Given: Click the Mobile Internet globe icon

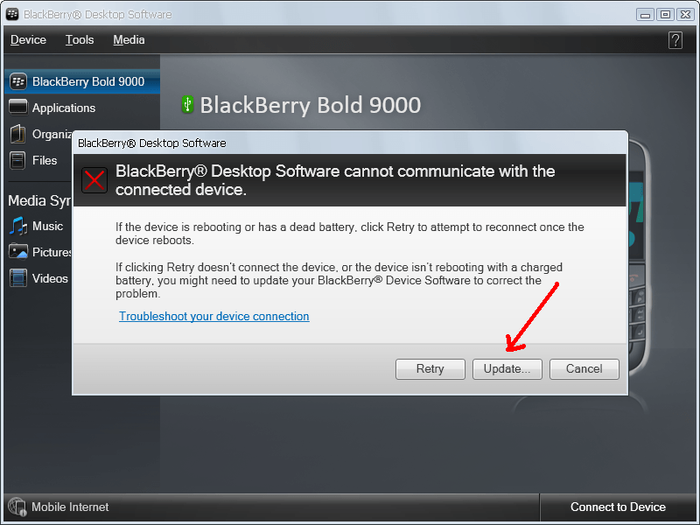Looking at the screenshot, I should click(17, 507).
